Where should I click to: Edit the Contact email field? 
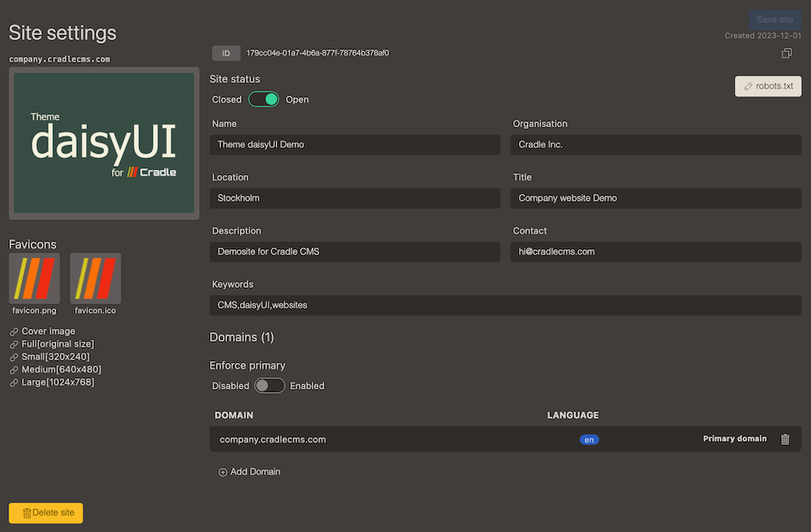point(656,252)
